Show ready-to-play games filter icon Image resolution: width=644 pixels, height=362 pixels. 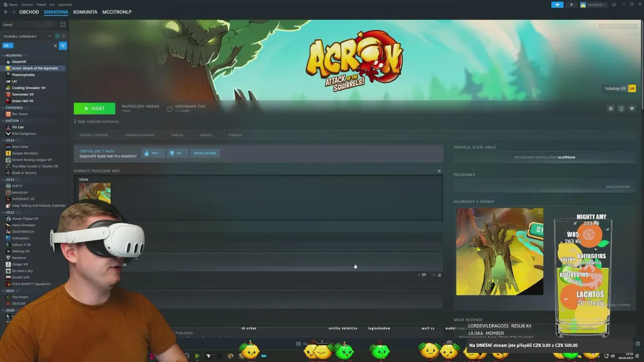click(63, 36)
